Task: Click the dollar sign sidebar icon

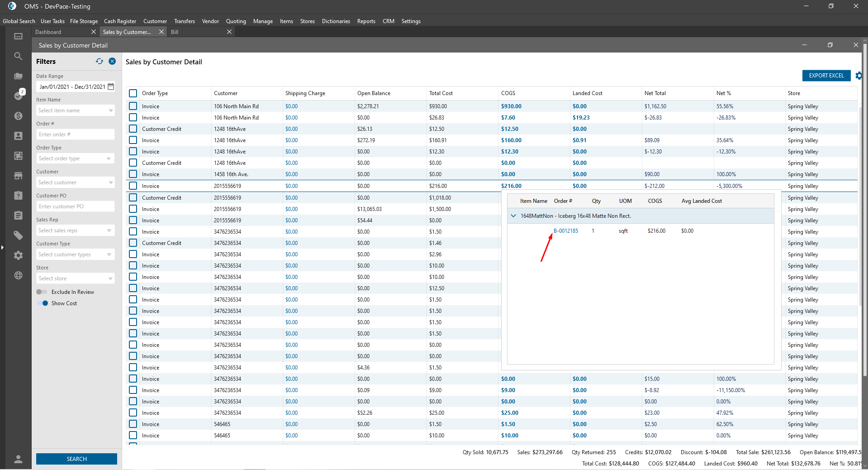Action: tap(18, 116)
